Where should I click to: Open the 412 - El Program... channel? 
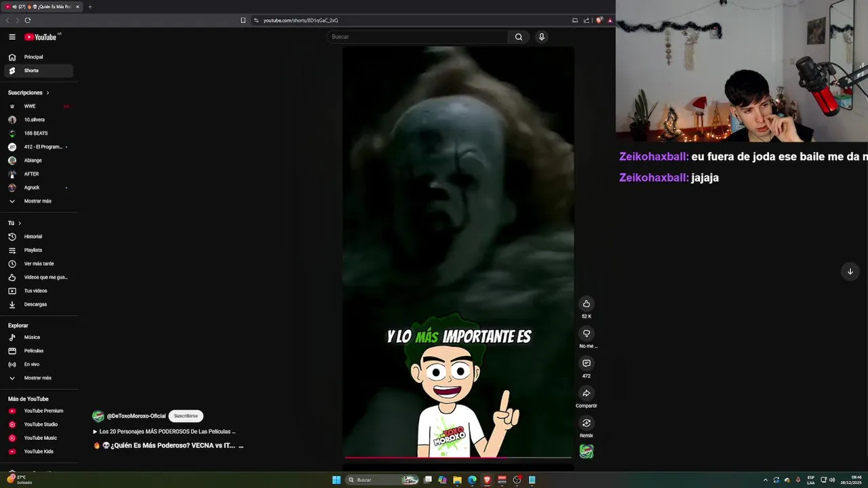39,147
